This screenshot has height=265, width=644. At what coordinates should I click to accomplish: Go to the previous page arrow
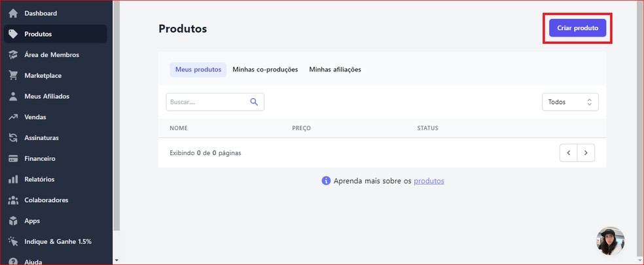(568, 153)
